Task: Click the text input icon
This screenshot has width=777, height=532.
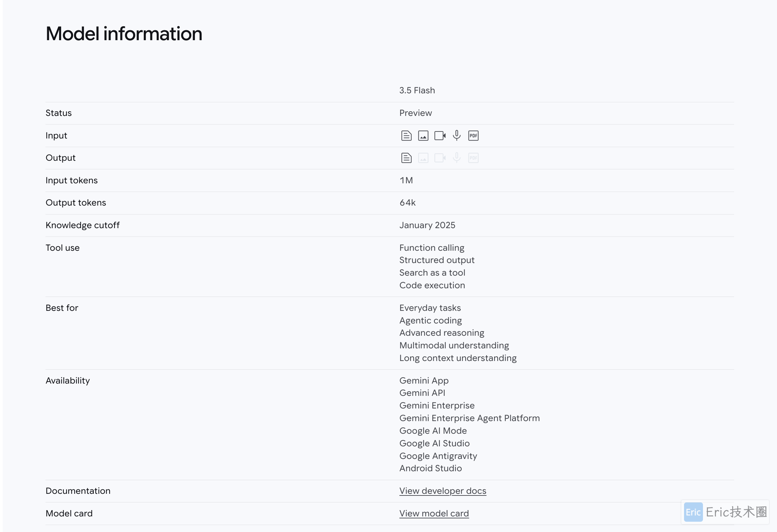Action: pyautogui.click(x=406, y=135)
